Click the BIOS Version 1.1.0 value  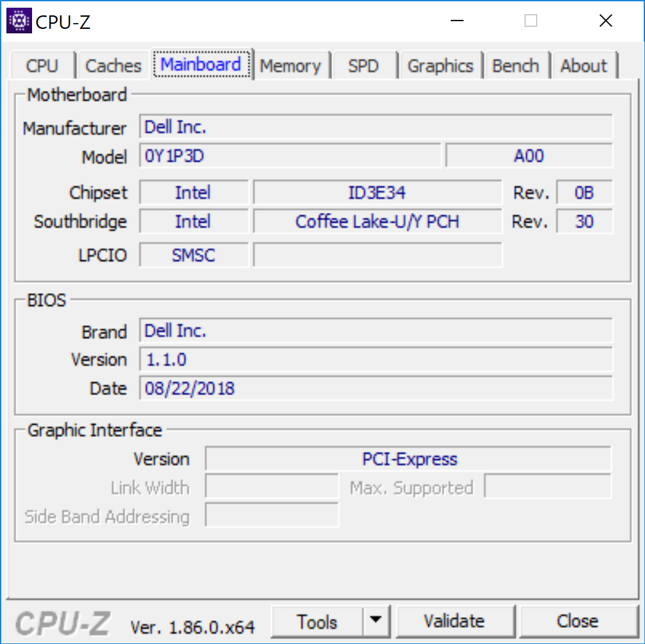376,359
